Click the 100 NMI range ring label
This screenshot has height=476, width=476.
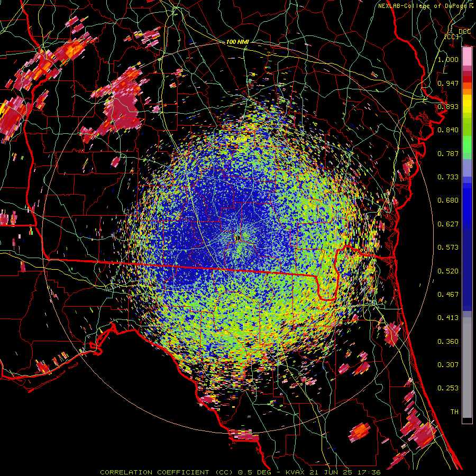pos(237,42)
